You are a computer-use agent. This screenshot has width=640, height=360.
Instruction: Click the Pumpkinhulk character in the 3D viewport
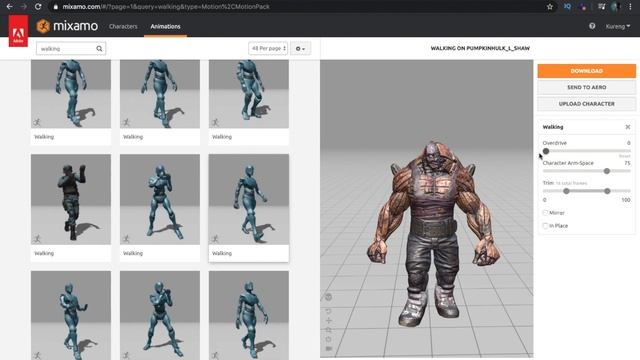point(433,233)
